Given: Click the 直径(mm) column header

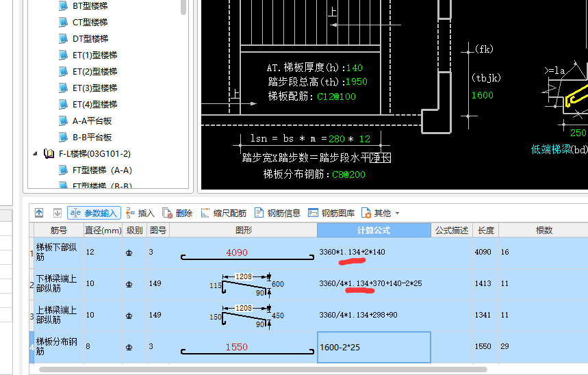Looking at the screenshot, I should [103, 230].
